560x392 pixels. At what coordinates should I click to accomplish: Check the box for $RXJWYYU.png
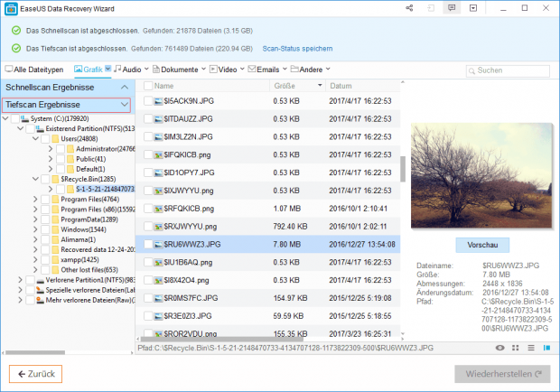point(148,227)
